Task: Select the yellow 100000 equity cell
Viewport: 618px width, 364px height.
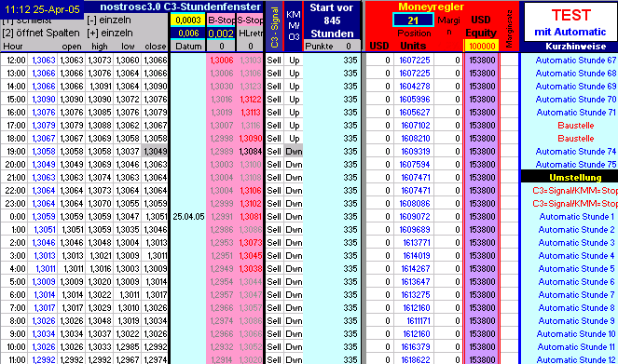Action: click(482, 47)
